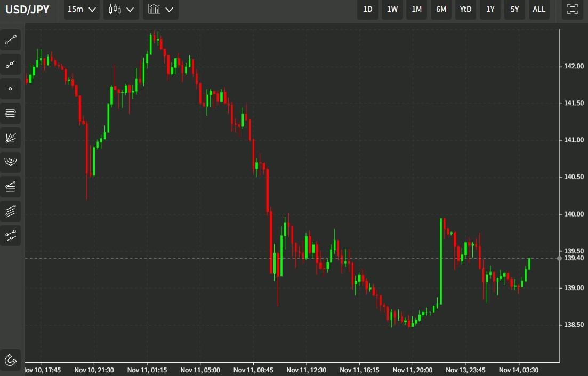The image size is (588, 376).
Task: Select the Fibonacci arcs tool
Action: [x=11, y=162]
